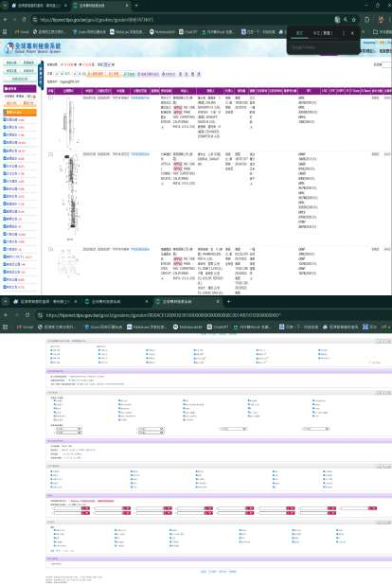The image size is (392, 585).
Task: Select the second tab in translate popup
Action: pos(323,33)
